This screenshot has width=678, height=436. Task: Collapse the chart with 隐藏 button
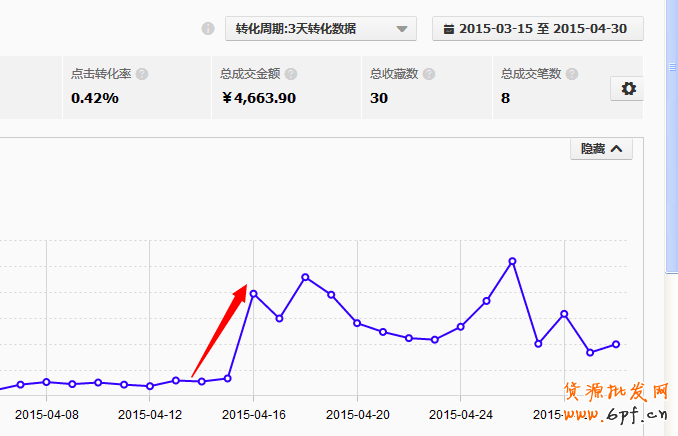tap(602, 149)
